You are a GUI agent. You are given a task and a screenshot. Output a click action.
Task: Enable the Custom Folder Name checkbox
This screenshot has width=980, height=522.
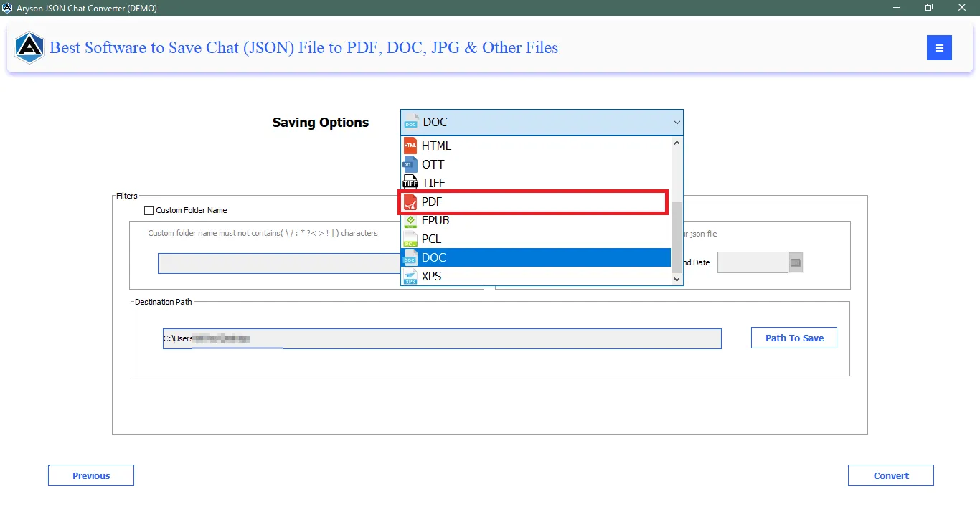pyautogui.click(x=149, y=210)
